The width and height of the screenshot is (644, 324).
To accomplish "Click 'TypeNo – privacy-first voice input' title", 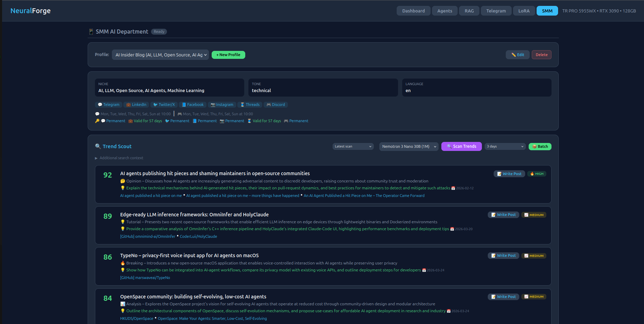I will pyautogui.click(x=189, y=255).
